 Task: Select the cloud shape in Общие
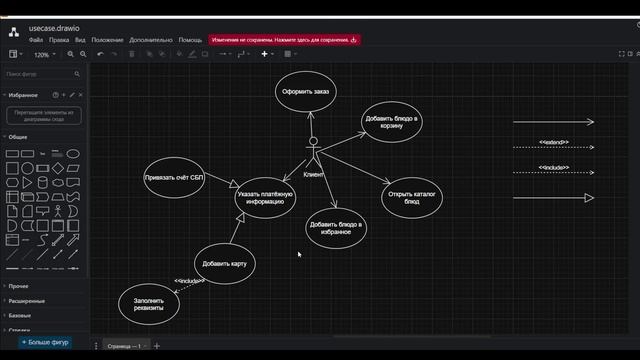click(58, 182)
